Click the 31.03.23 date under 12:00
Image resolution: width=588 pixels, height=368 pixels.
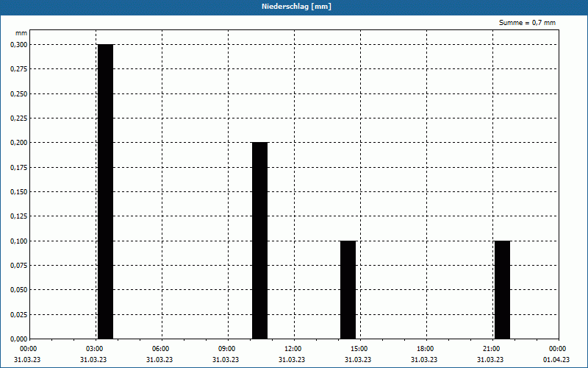(292, 360)
